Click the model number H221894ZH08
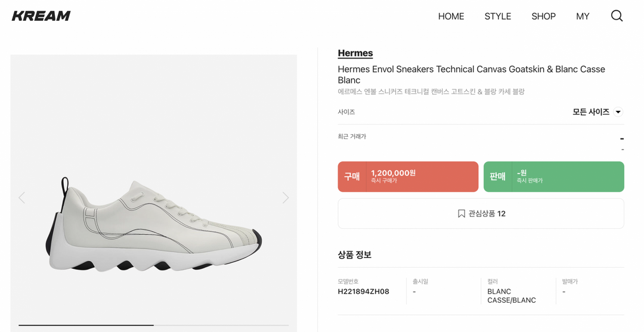This screenshot has height=332, width=644. 363,291
